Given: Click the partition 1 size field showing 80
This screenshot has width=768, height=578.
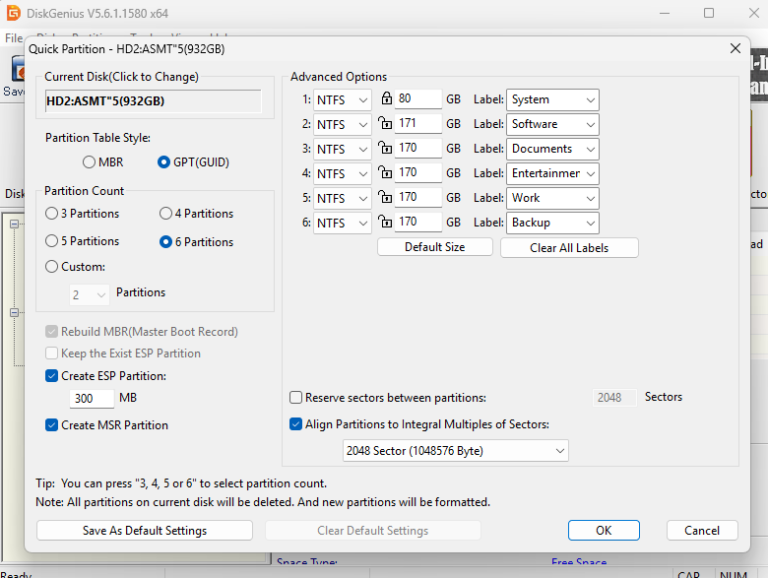Looking at the screenshot, I should (x=419, y=98).
